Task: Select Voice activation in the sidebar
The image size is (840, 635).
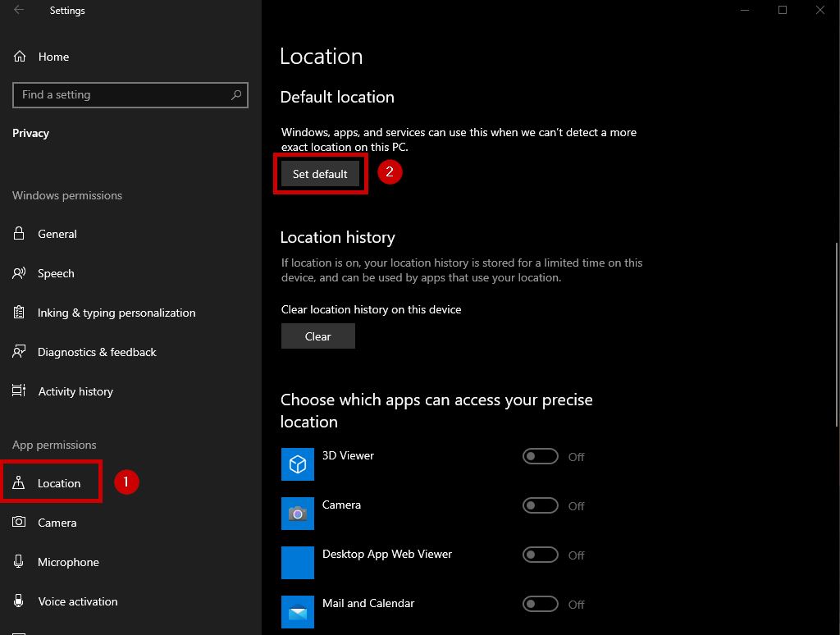Action: 78,601
